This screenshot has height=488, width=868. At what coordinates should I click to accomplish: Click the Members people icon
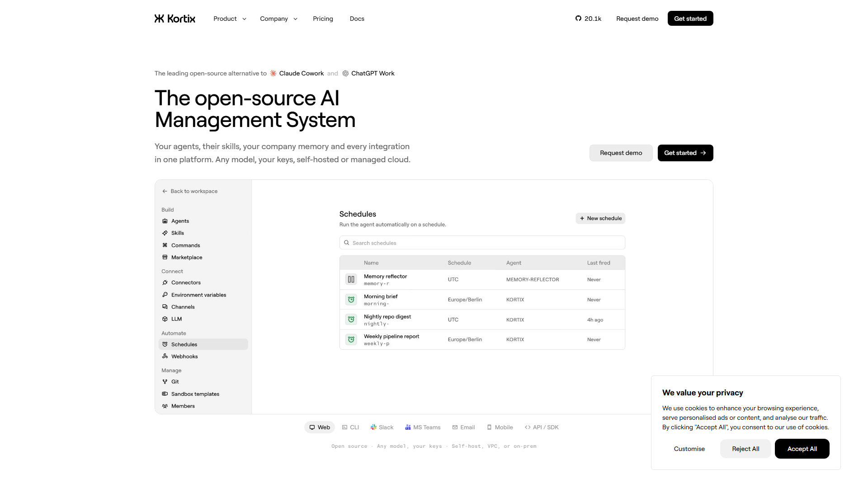click(165, 406)
